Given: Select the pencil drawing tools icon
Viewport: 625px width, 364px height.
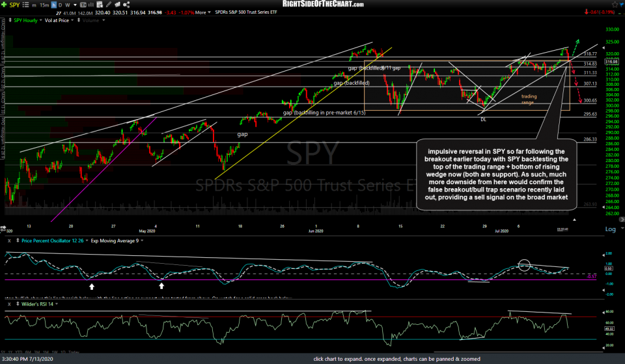Looking at the screenshot, I should [109, 5].
